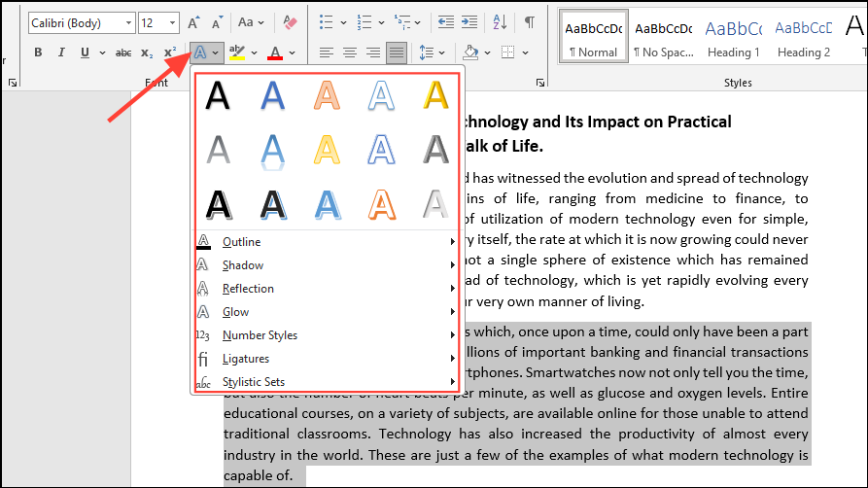Image resolution: width=868 pixels, height=488 pixels.
Task: Select the Justify alignment icon
Action: (x=397, y=52)
